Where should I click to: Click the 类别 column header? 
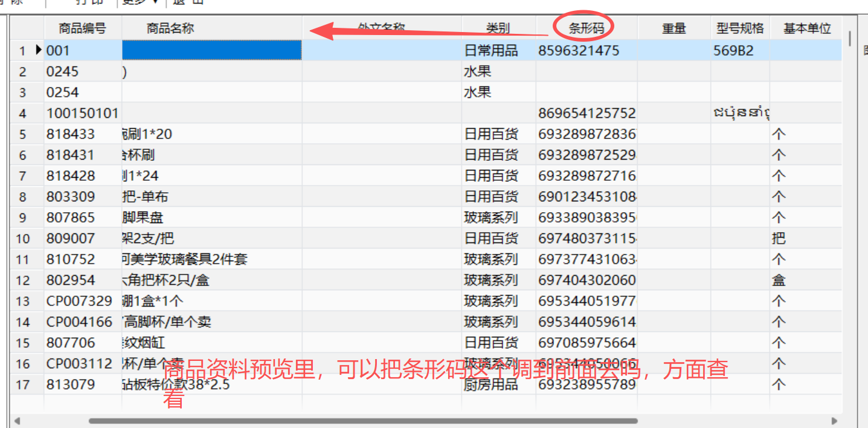point(499,28)
